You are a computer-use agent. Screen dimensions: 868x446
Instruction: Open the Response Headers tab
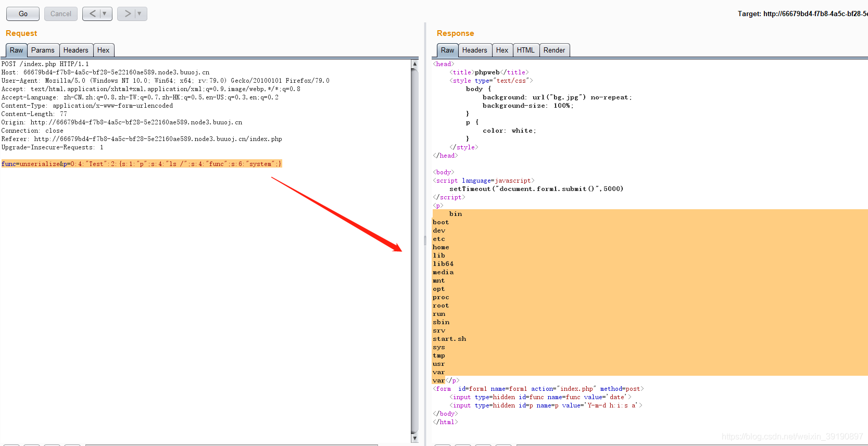(x=475, y=50)
